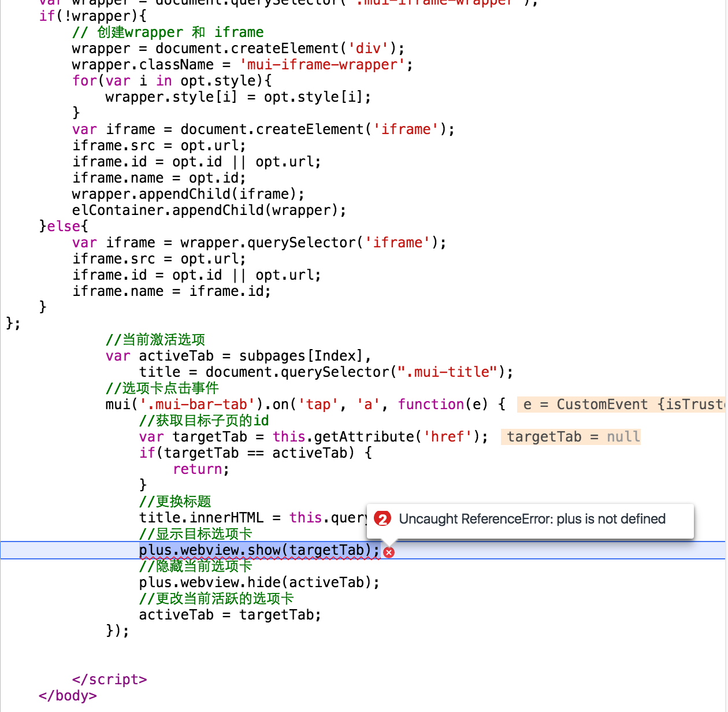The height and width of the screenshot is (712, 728).
Task: Click the closing '</script>' tag
Action: [110, 680]
